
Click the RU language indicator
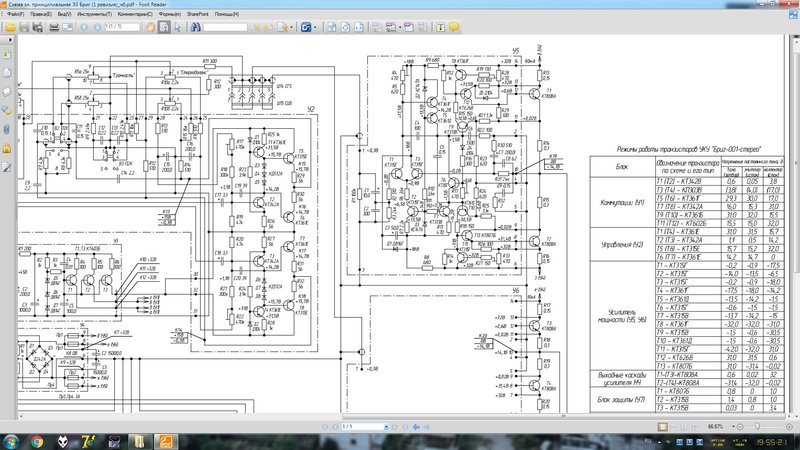point(648,440)
